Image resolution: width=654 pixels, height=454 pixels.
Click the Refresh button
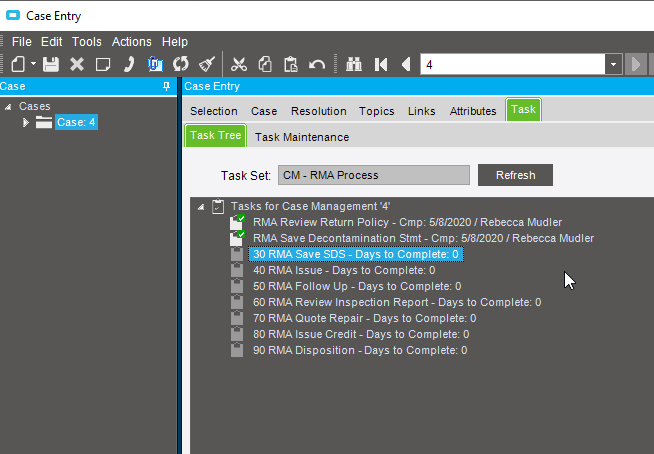pyautogui.click(x=516, y=175)
